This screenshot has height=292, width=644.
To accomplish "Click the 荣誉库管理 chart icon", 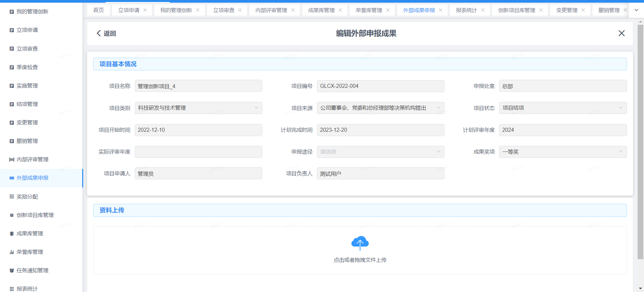I will click(x=12, y=252).
